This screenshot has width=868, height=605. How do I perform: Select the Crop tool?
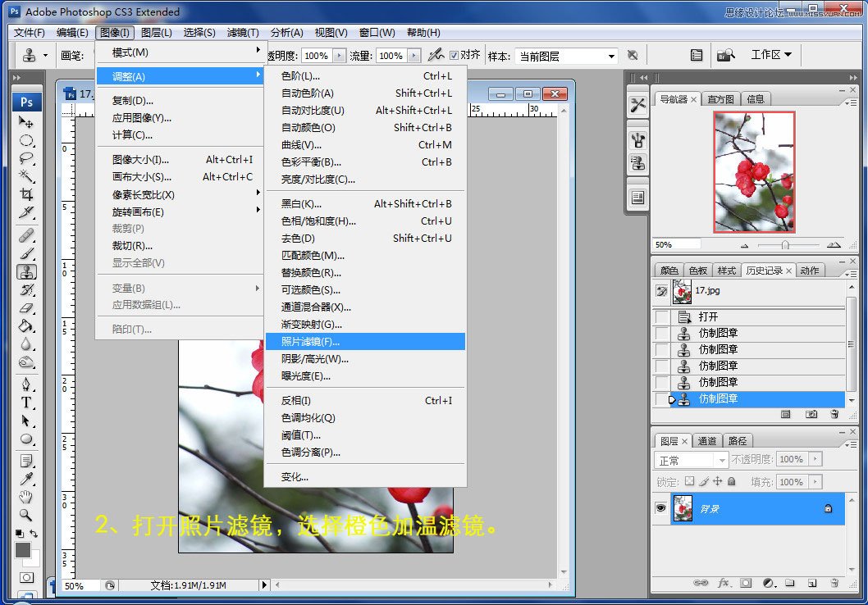pos(26,194)
